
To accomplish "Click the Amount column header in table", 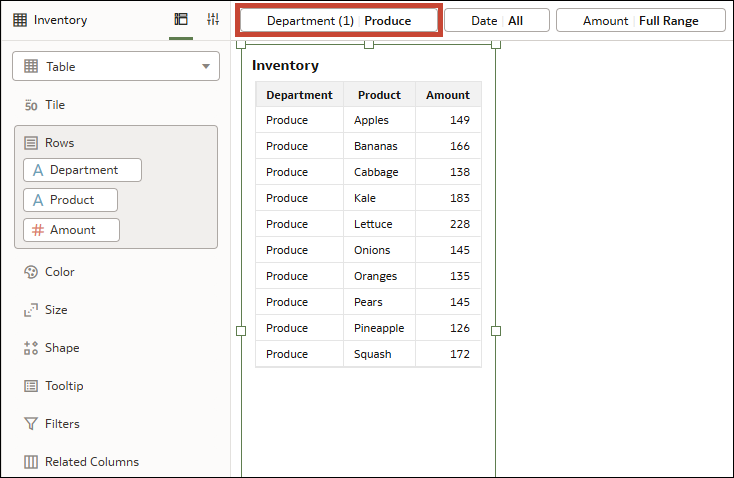I will coord(447,95).
